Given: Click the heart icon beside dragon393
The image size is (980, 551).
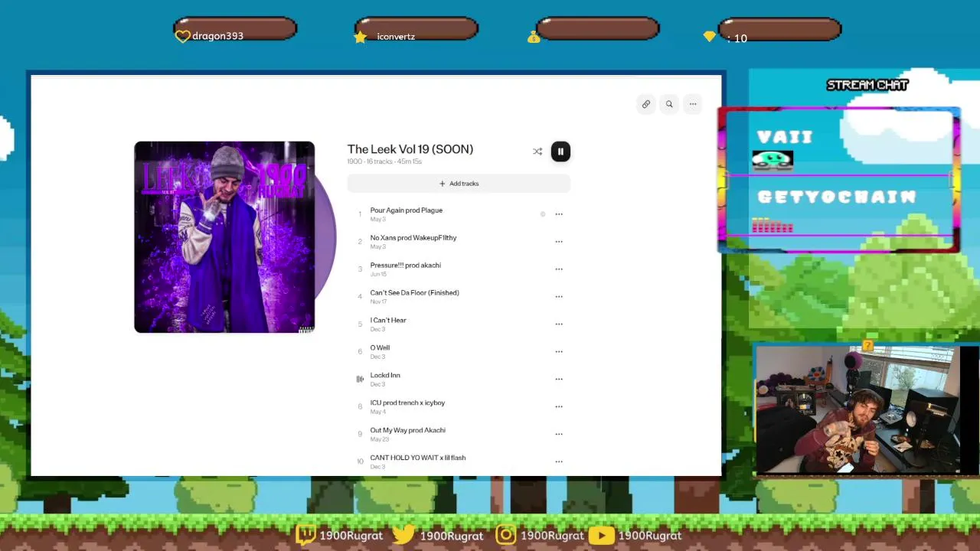Looking at the screenshot, I should (182, 36).
